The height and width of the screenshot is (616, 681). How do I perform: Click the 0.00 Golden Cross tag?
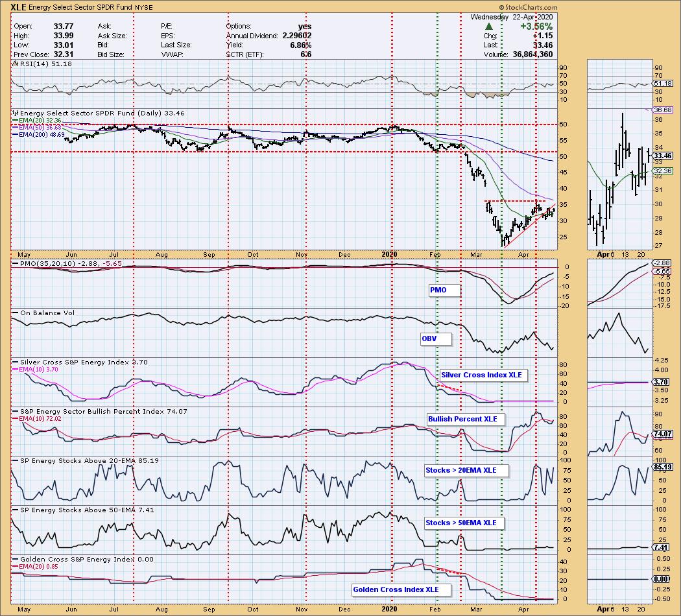pyautogui.click(x=661, y=579)
